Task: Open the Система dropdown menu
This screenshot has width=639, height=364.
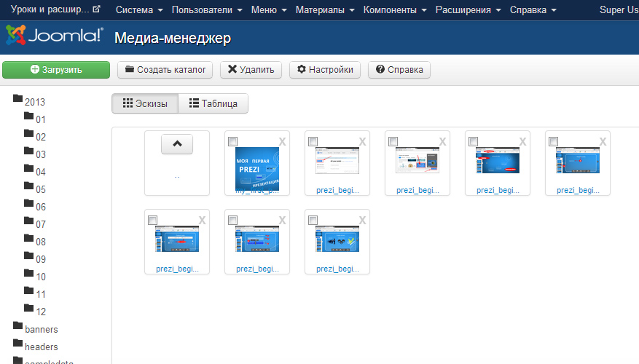Action: pyautogui.click(x=139, y=10)
